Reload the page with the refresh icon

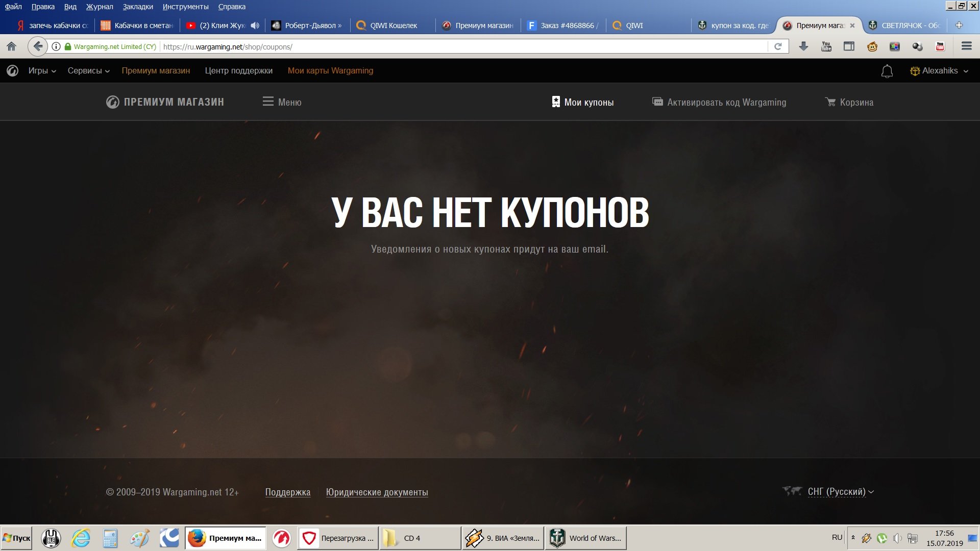coord(778,46)
